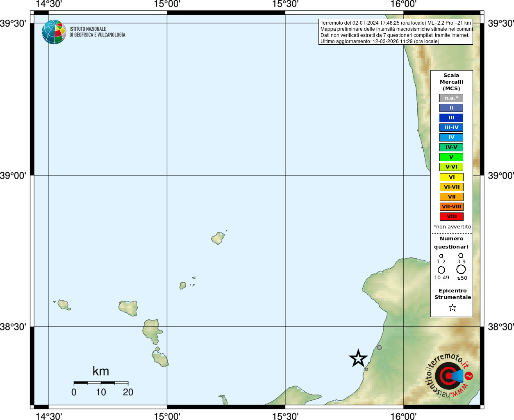
Task: Click the haisentitoilterremoto.it logo
Action: (x=449, y=376)
